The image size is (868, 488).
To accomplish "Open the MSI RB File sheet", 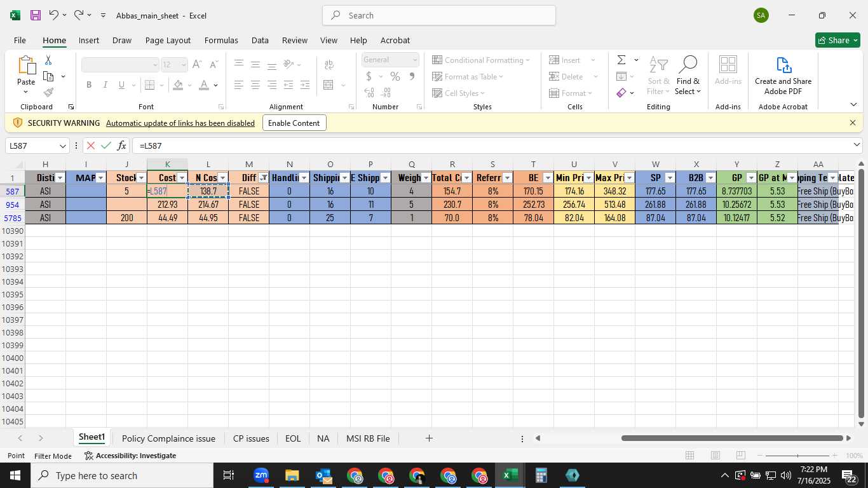I will (368, 438).
